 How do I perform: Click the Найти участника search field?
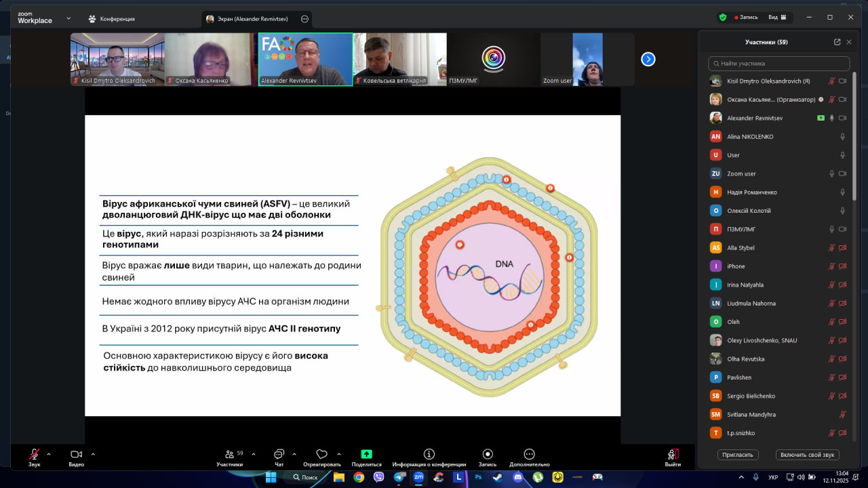tap(778, 64)
